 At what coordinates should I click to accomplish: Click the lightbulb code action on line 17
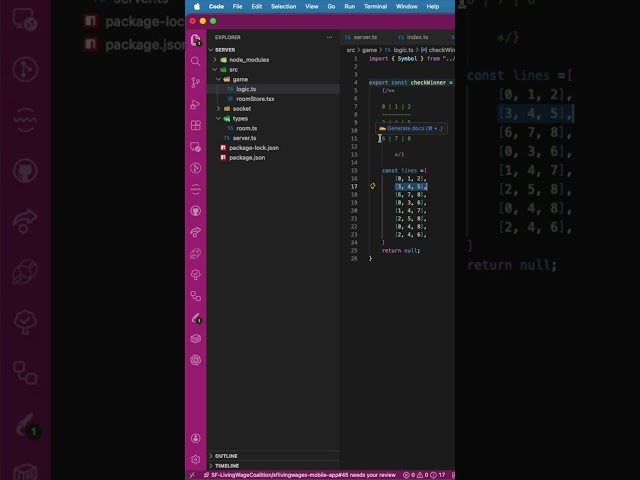point(373,186)
